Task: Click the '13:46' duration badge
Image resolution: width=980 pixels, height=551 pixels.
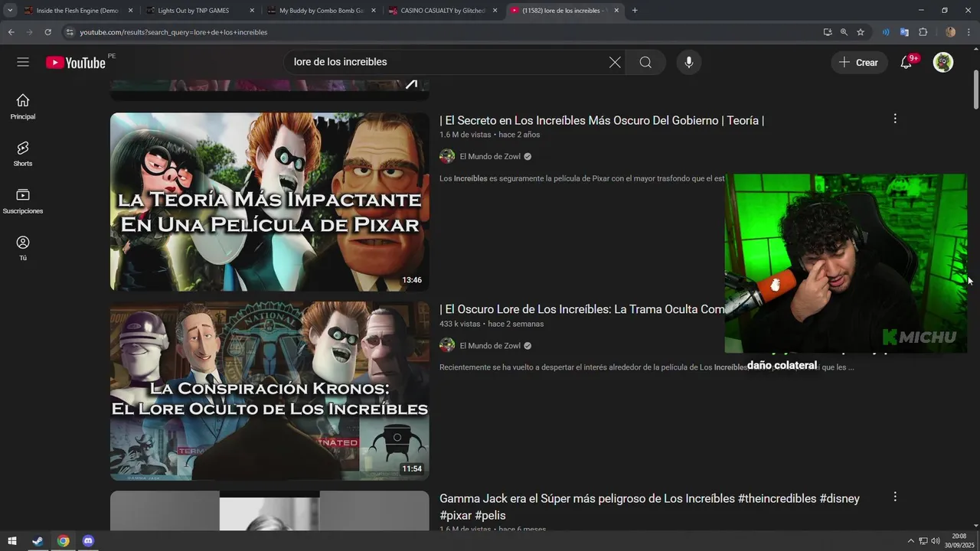Action: click(412, 280)
